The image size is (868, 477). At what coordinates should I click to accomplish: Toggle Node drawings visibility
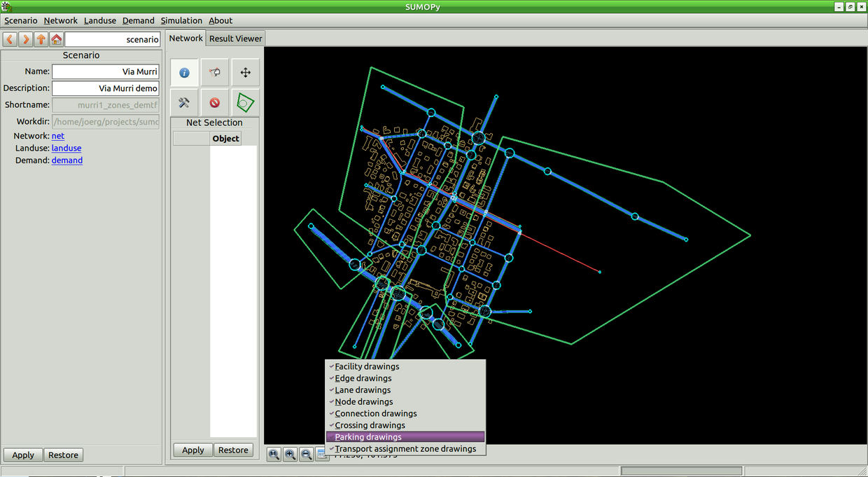pyautogui.click(x=405, y=402)
